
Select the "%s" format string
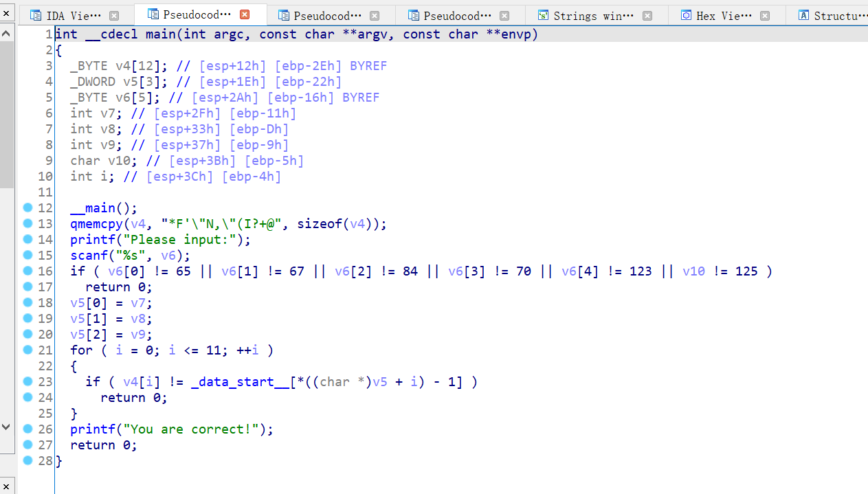131,256
